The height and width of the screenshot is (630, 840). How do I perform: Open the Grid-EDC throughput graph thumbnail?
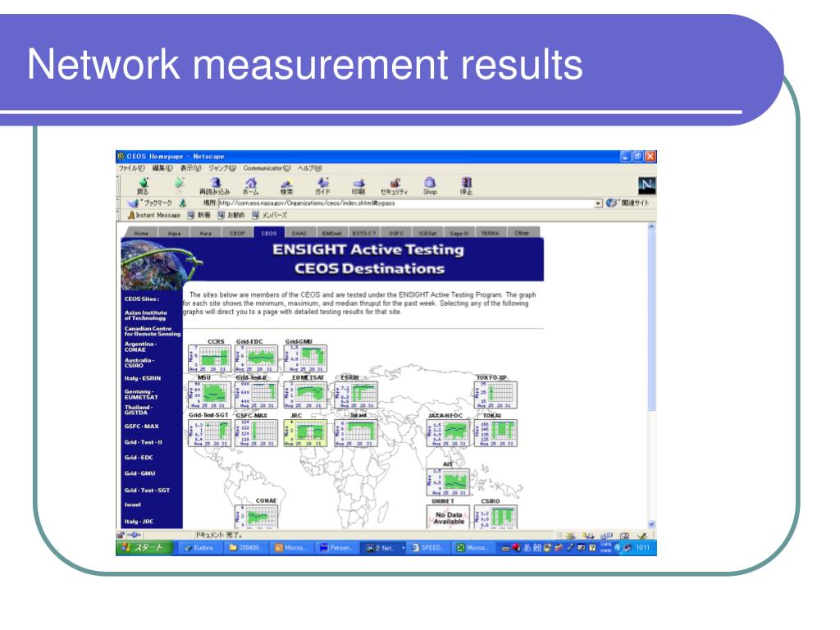tap(256, 358)
